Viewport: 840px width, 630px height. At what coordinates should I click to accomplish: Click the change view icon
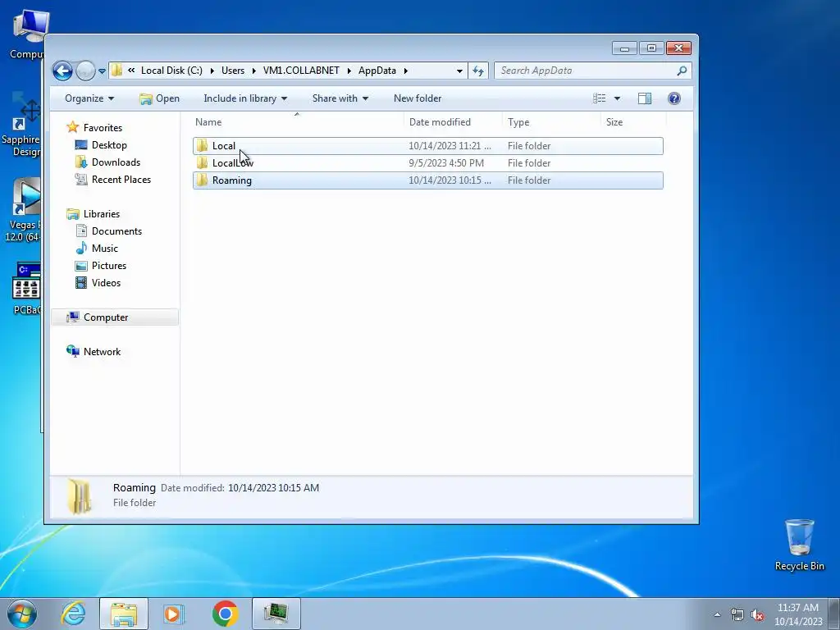(x=599, y=98)
